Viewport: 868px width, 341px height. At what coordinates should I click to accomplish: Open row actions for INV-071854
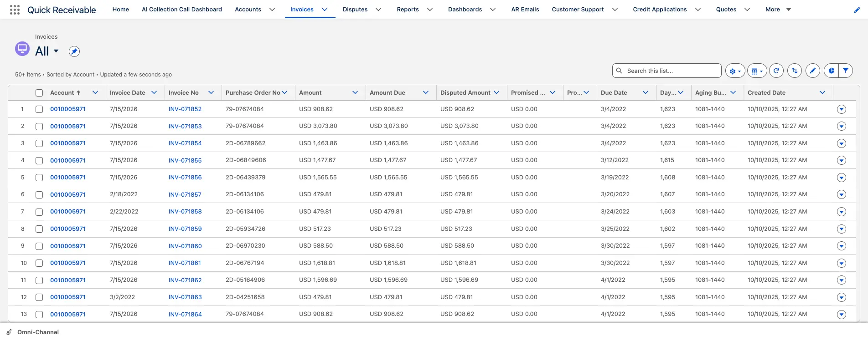[842, 143]
